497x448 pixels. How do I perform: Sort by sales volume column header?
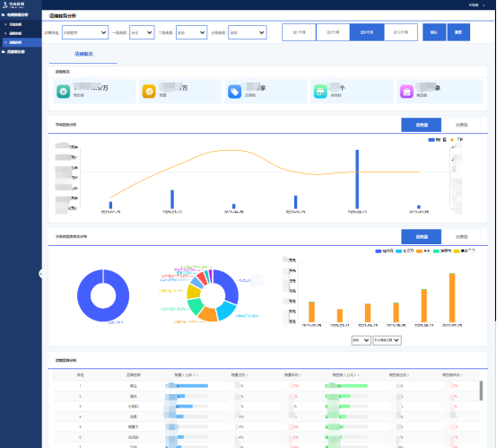pyautogui.click(x=186, y=375)
